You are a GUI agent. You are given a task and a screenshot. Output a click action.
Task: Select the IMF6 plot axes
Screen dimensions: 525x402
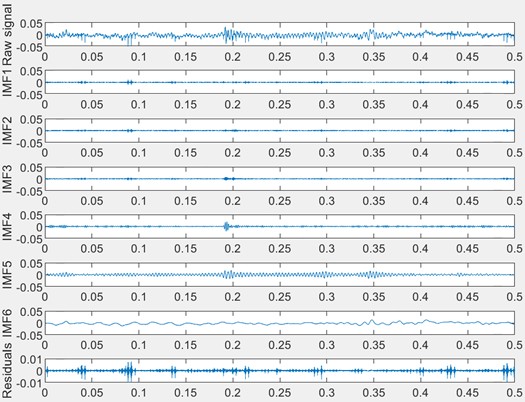[280, 323]
